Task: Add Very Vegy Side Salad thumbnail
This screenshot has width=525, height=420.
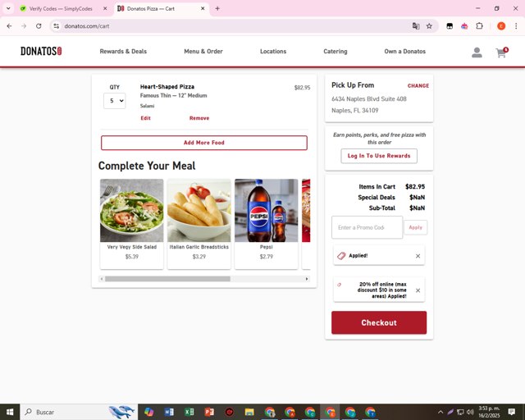Action: pos(132,210)
